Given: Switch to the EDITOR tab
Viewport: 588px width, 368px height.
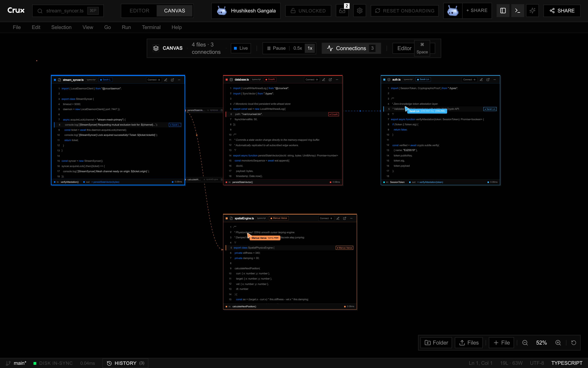Looking at the screenshot, I should (139, 11).
